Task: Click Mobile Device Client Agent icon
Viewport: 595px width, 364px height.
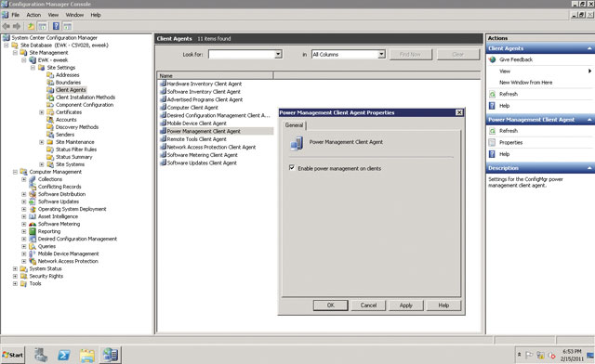Action: click(x=164, y=123)
